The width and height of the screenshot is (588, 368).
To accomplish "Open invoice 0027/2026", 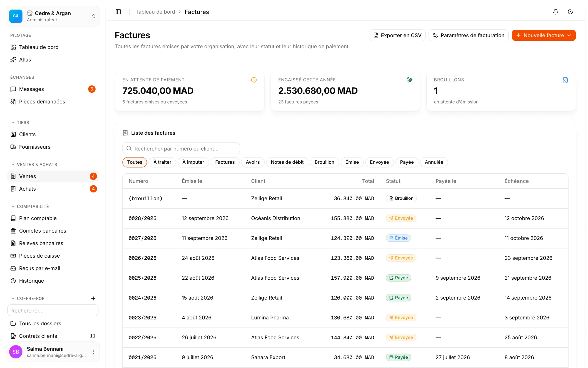I will click(345, 238).
